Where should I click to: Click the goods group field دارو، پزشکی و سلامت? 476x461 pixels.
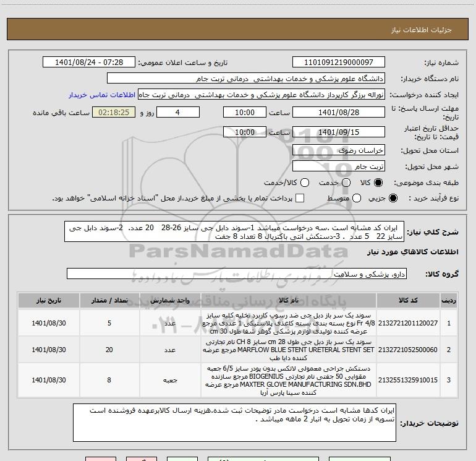(x=237, y=274)
